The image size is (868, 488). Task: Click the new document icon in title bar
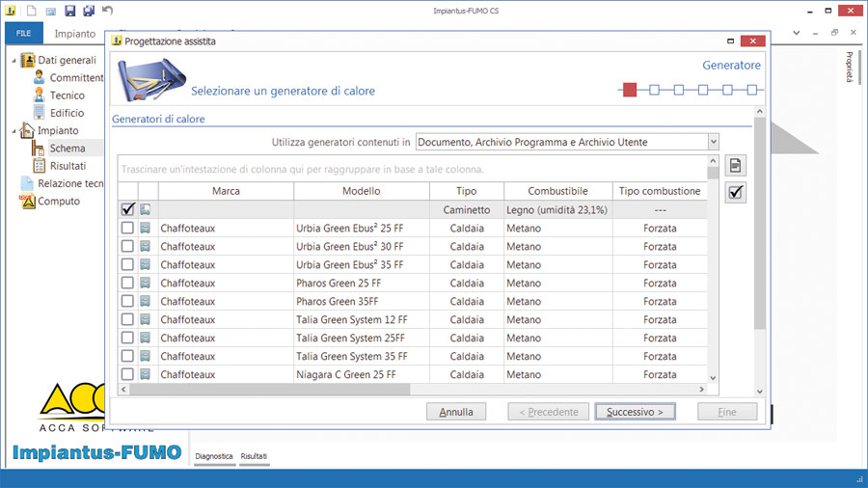point(32,11)
